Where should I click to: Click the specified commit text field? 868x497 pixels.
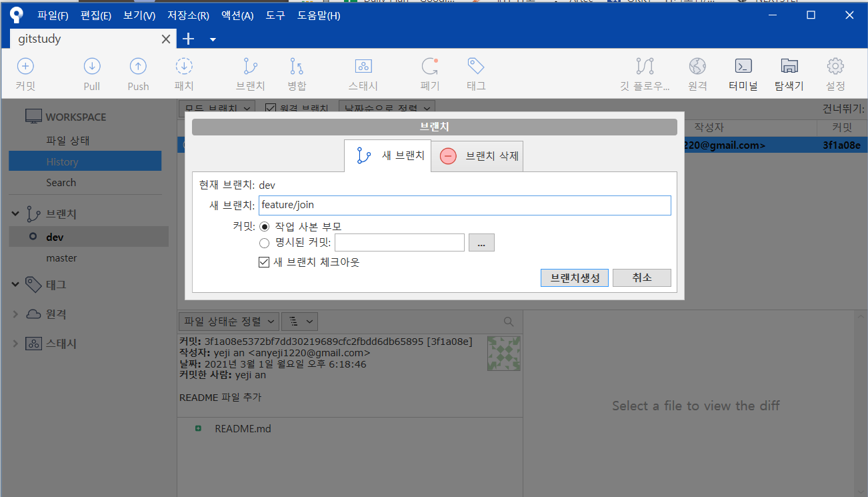click(x=399, y=243)
